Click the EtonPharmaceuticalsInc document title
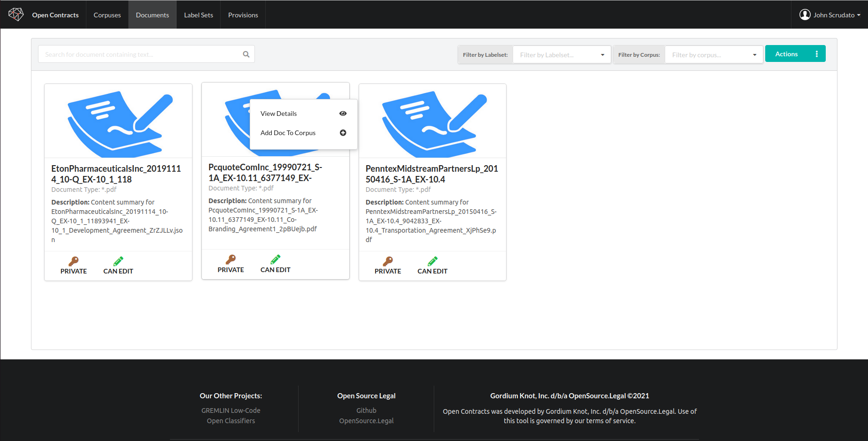This screenshot has width=868, height=441. [x=116, y=174]
